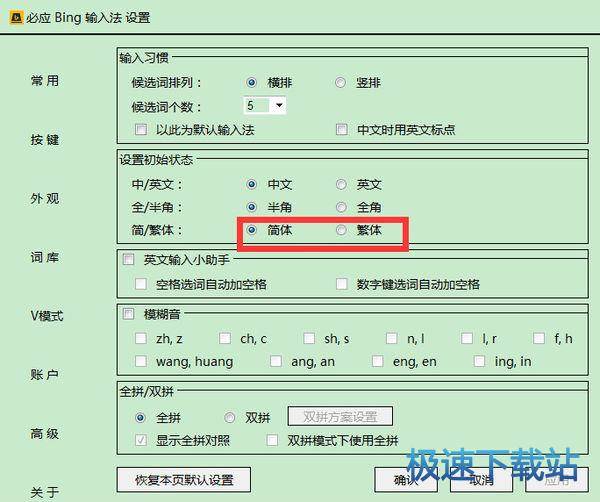Click the 取消 button

[x=481, y=480]
